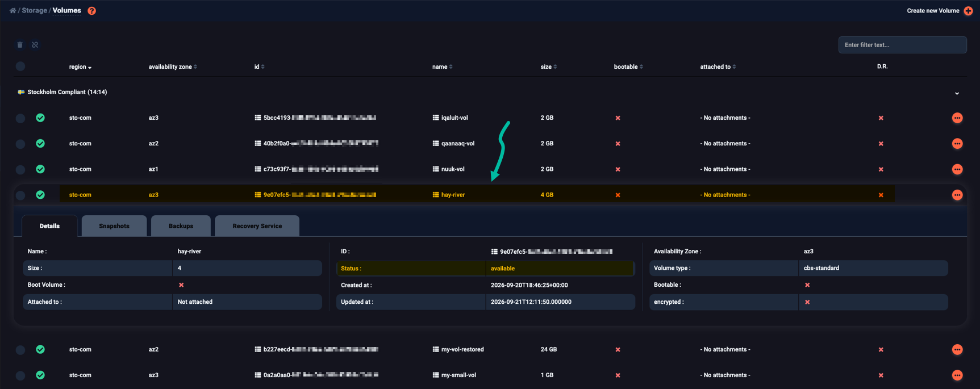Click the ID icon in hay-river details panel

tap(494, 252)
